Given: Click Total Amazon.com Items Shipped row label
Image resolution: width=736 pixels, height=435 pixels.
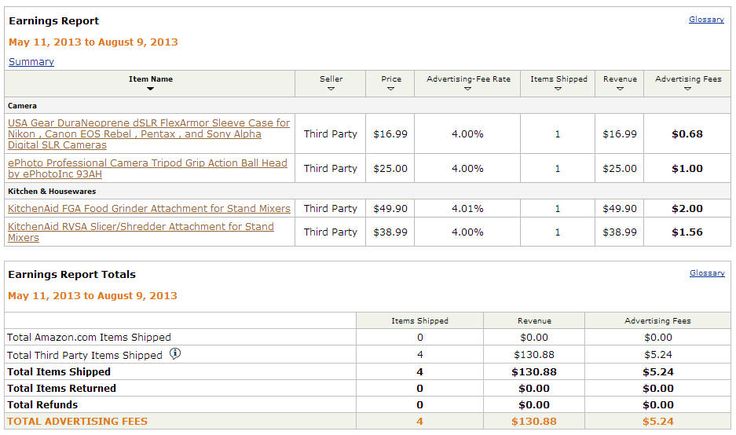Looking at the screenshot, I should (89, 337).
